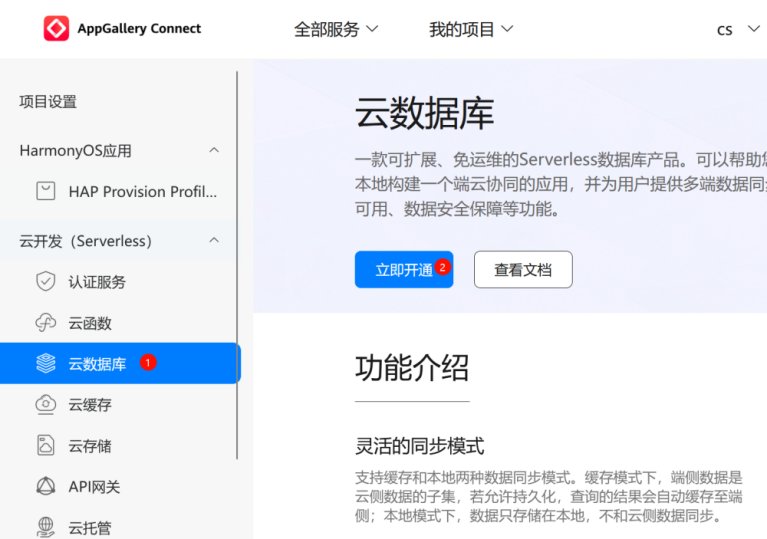Open 云托管 menu item
The image size is (767, 539).
point(90,528)
